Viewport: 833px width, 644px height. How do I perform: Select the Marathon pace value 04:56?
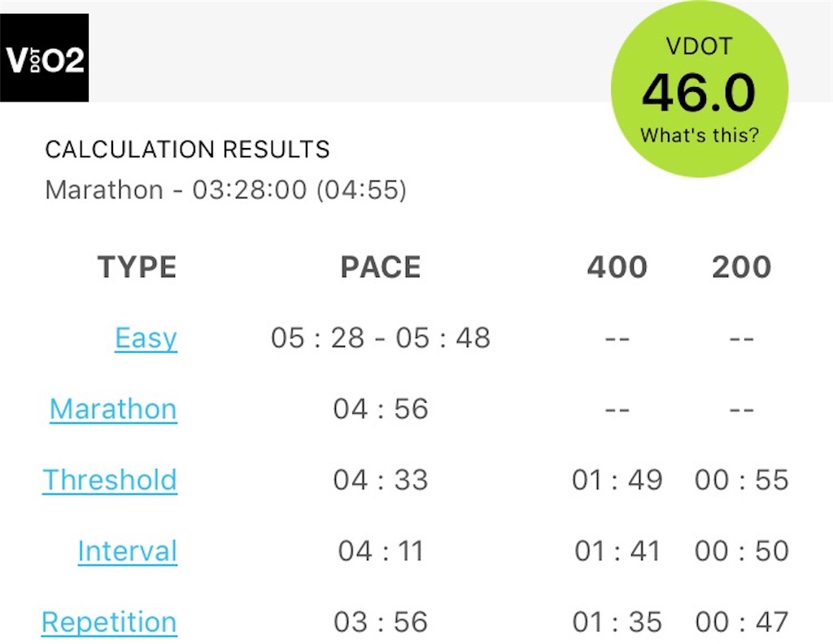pos(381,409)
